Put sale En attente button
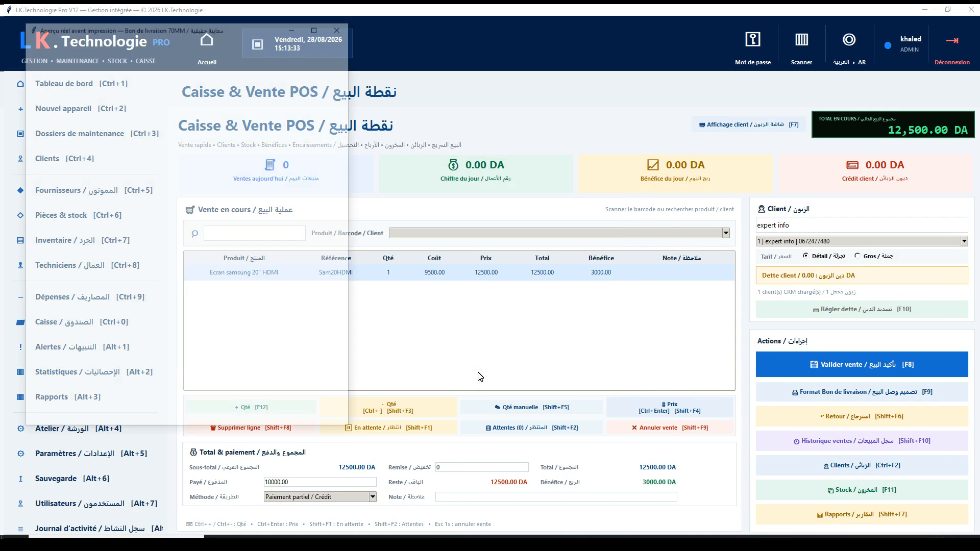 pos(388,428)
